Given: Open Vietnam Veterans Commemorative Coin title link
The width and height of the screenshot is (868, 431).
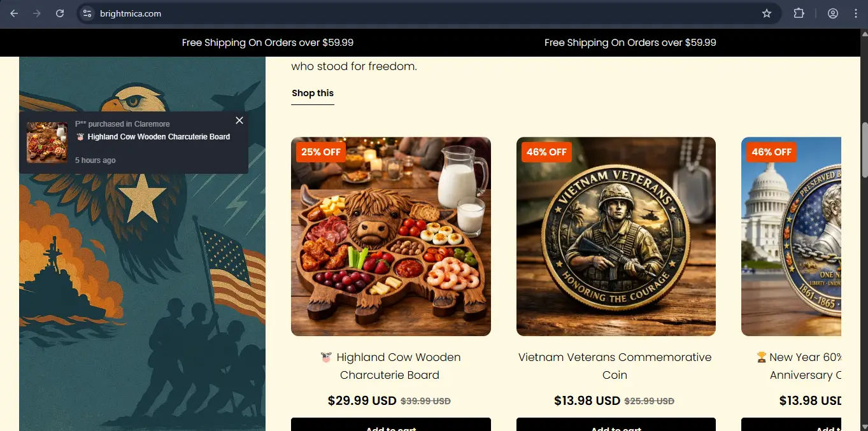Looking at the screenshot, I should point(615,366).
